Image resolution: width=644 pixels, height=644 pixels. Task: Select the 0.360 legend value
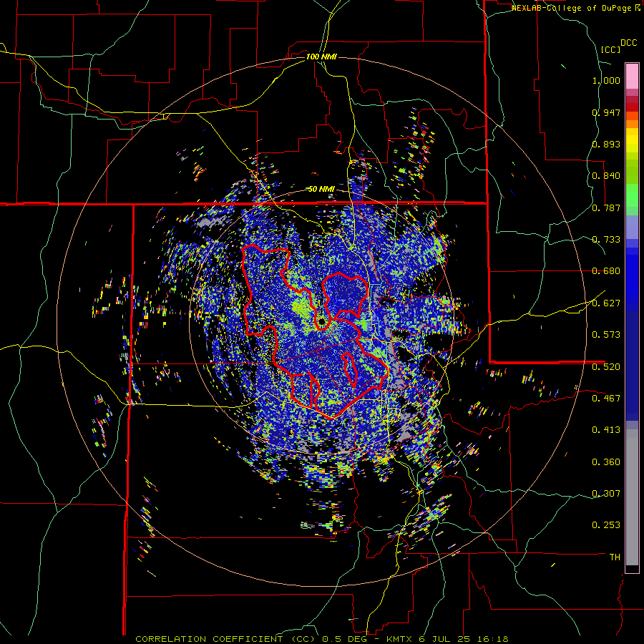606,462
